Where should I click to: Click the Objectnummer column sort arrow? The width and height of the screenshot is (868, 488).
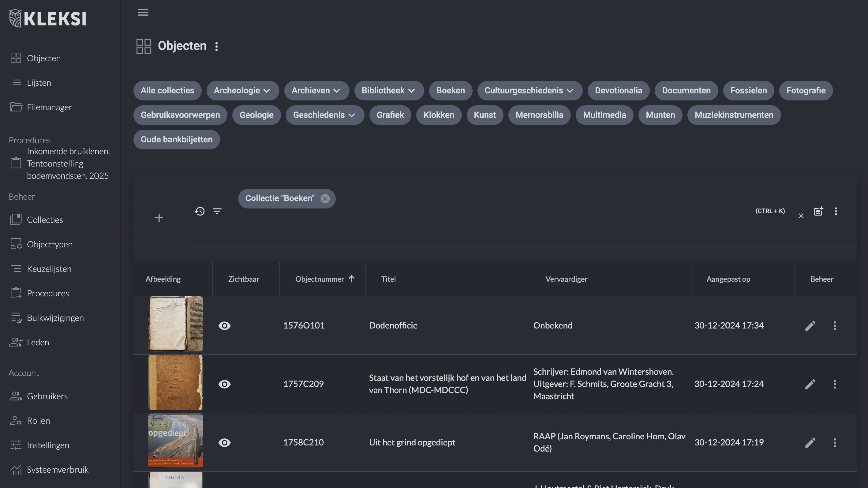351,279
